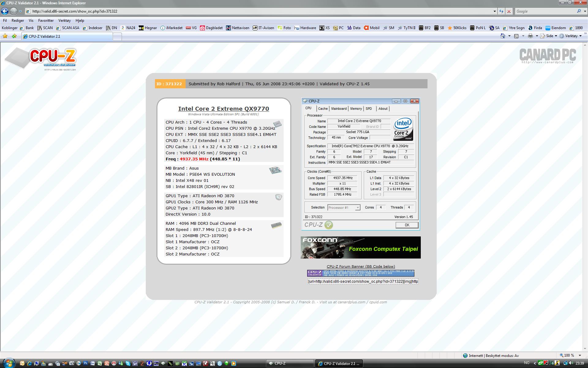
Task: Click the OK button in CPU-Z panel
Action: pos(407,225)
